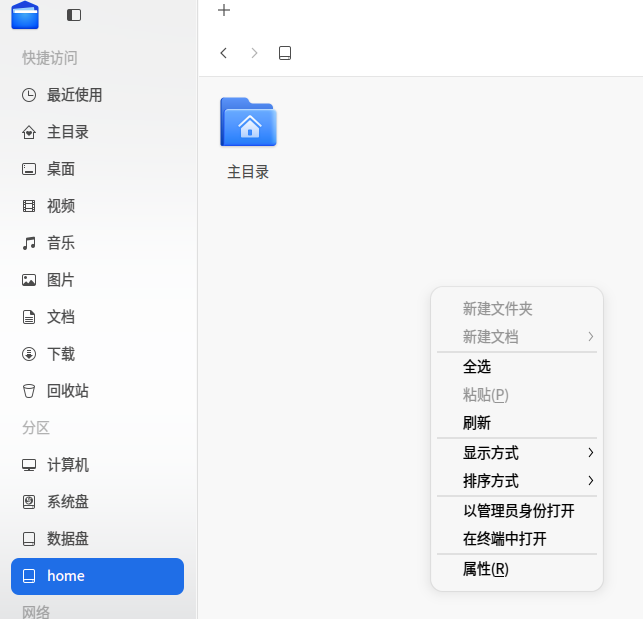Click the desktop icon beside 桌面

29,169
